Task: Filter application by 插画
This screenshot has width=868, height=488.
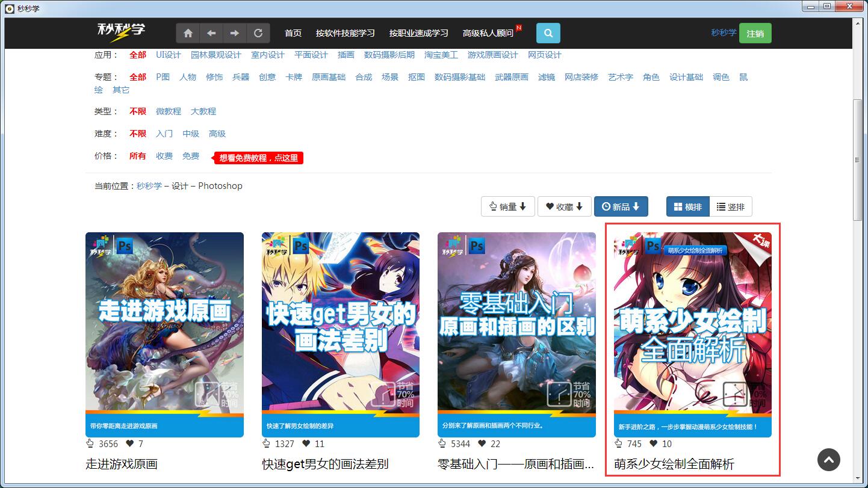Action: [346, 55]
